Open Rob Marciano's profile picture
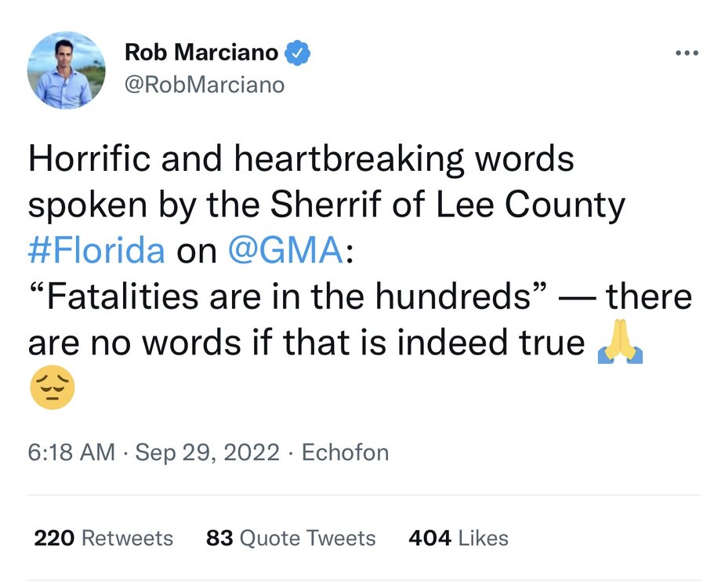 pos(65,71)
